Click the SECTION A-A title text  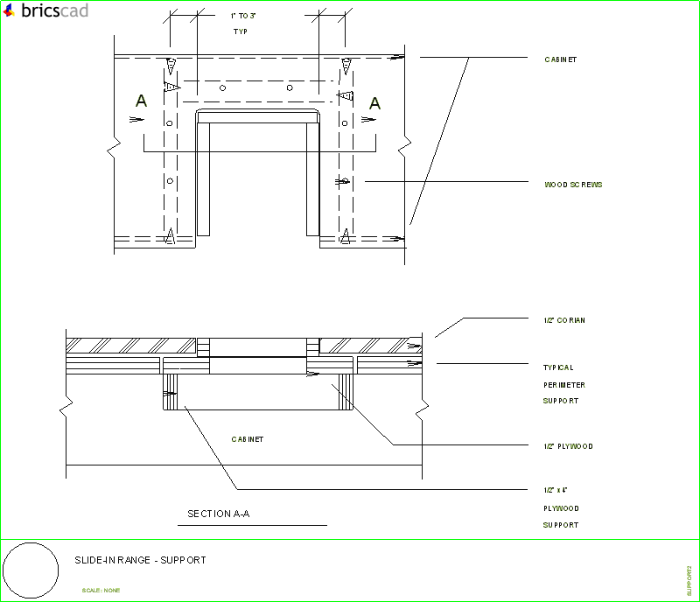[217, 514]
